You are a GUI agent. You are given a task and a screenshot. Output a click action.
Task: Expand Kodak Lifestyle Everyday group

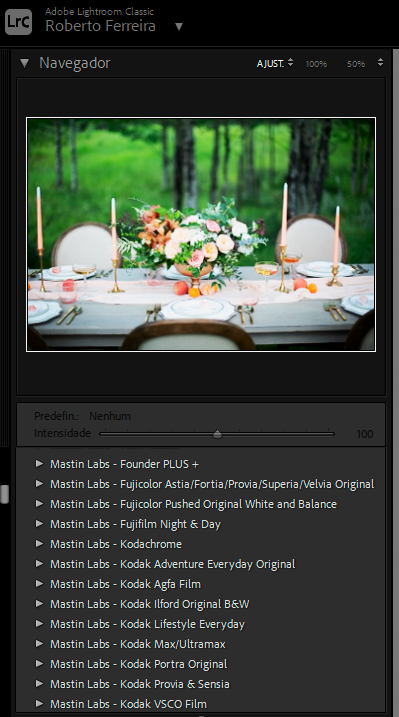click(39, 624)
